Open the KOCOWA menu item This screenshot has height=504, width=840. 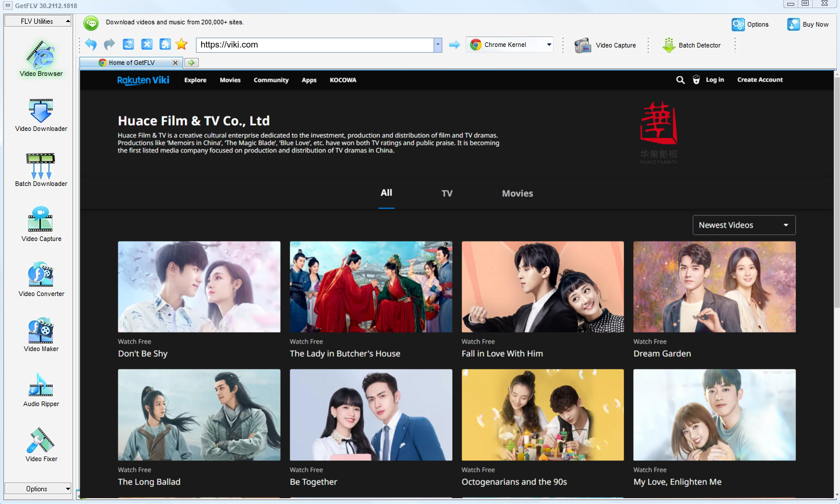[x=343, y=80]
